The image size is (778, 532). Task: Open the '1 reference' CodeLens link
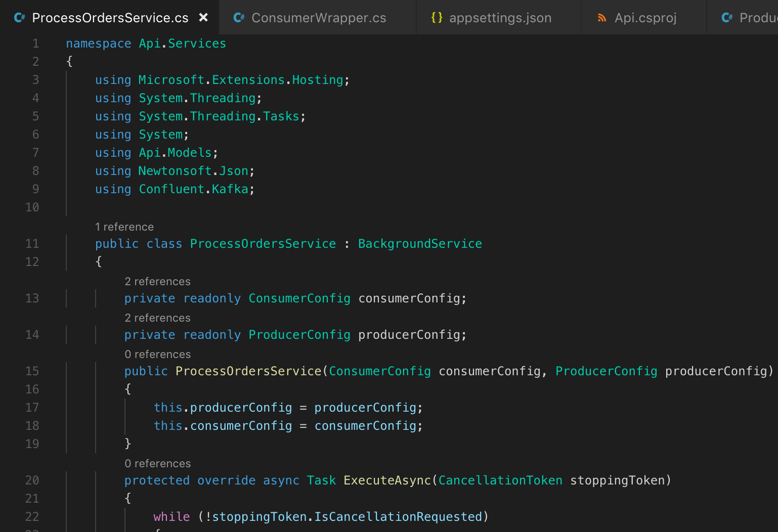(124, 227)
